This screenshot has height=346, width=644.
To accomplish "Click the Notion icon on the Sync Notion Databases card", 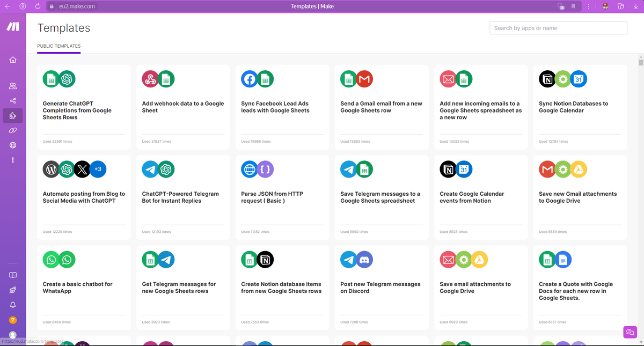I will (547, 79).
